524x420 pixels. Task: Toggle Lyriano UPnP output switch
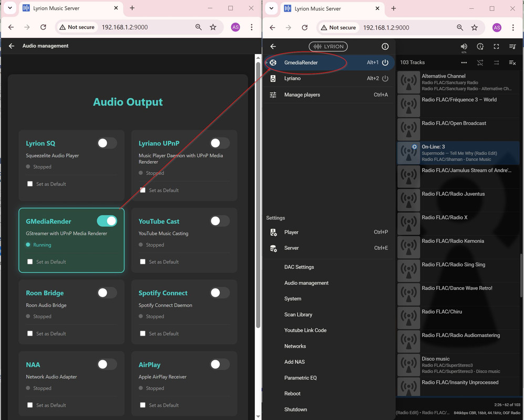(220, 143)
